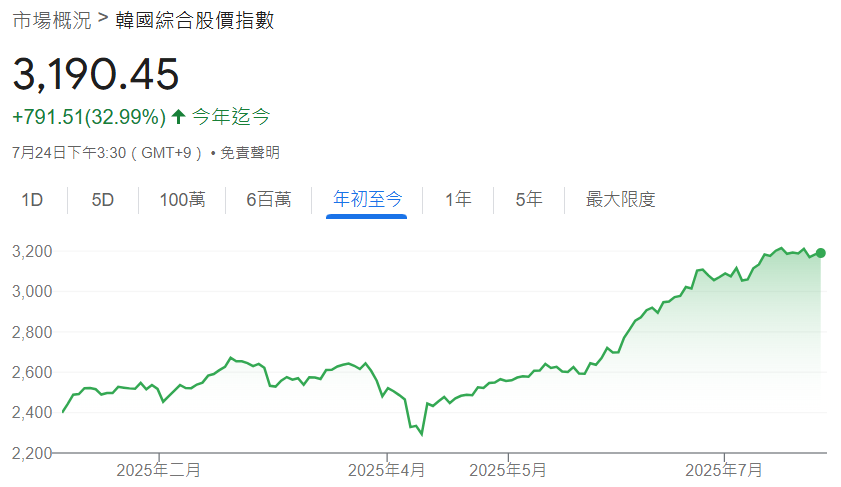Image resolution: width=841 pixels, height=487 pixels.
Task: Open the 5年 chart range
Action: pos(529,200)
